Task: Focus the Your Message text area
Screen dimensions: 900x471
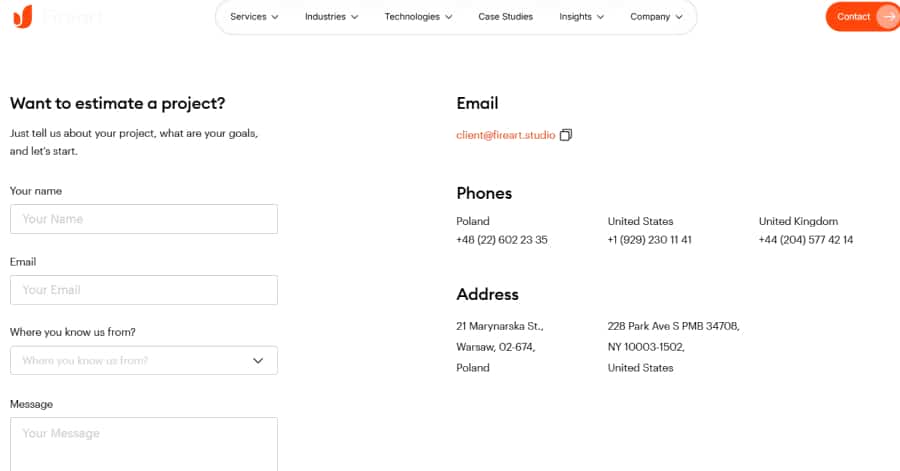Action: [x=143, y=444]
